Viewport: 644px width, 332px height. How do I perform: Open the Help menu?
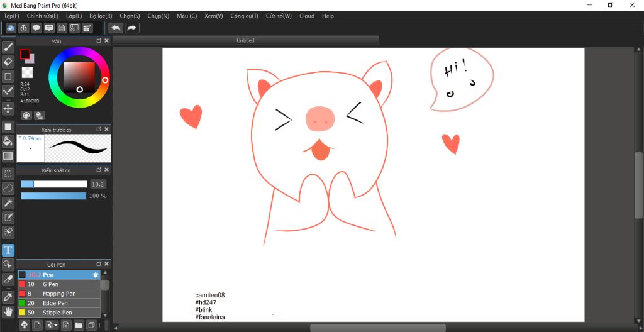coord(328,16)
